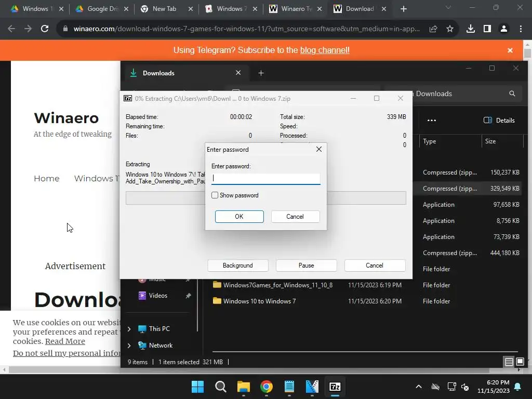Open the 7-Zip taskbar icon

pyautogui.click(x=335, y=387)
